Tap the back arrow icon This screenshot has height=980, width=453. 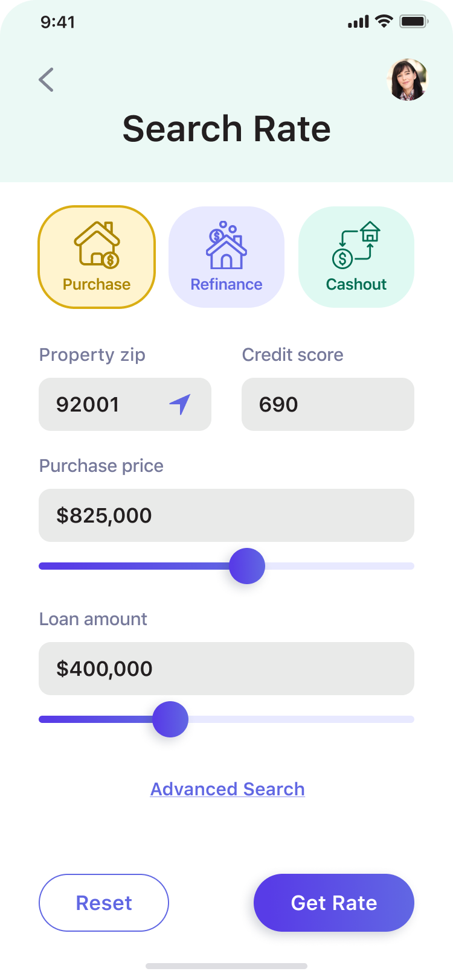coord(47,80)
